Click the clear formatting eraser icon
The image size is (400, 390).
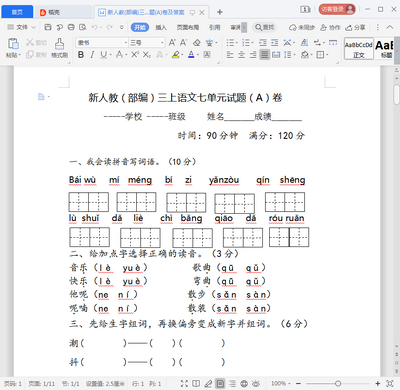point(197,43)
